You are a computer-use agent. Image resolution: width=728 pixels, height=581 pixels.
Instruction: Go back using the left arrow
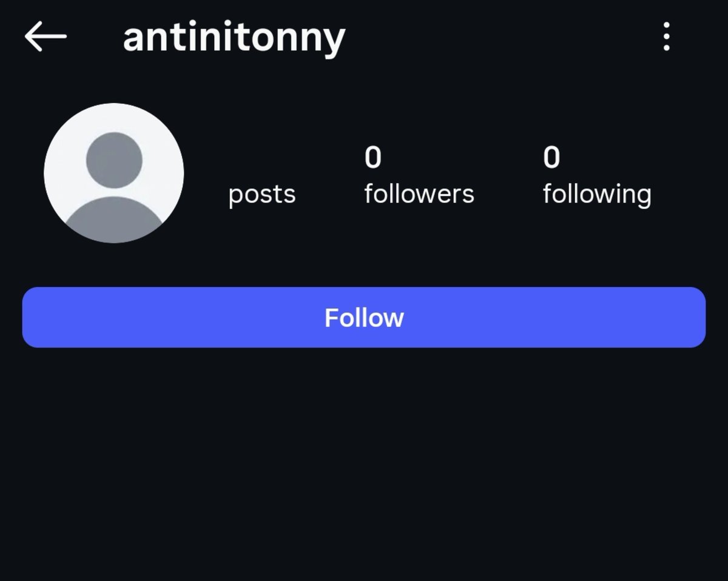coord(45,36)
